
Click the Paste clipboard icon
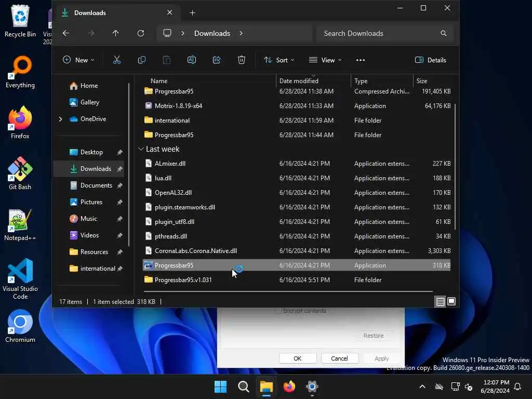tap(167, 60)
